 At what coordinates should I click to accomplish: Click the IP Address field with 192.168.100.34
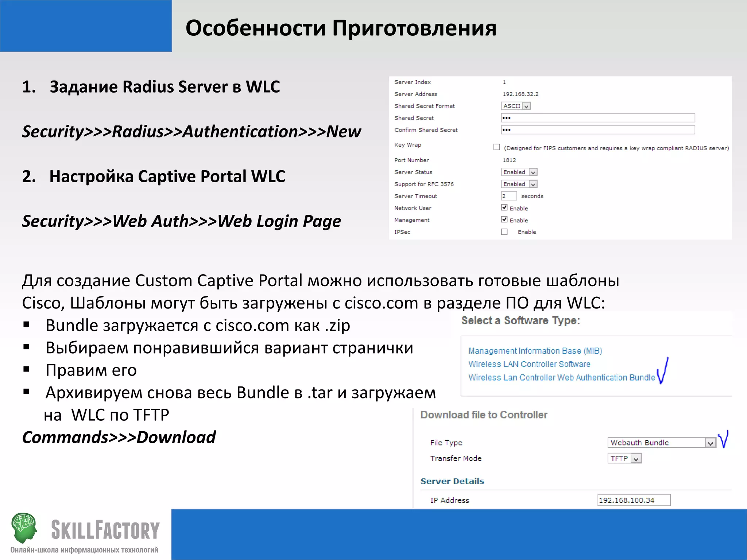point(634,500)
